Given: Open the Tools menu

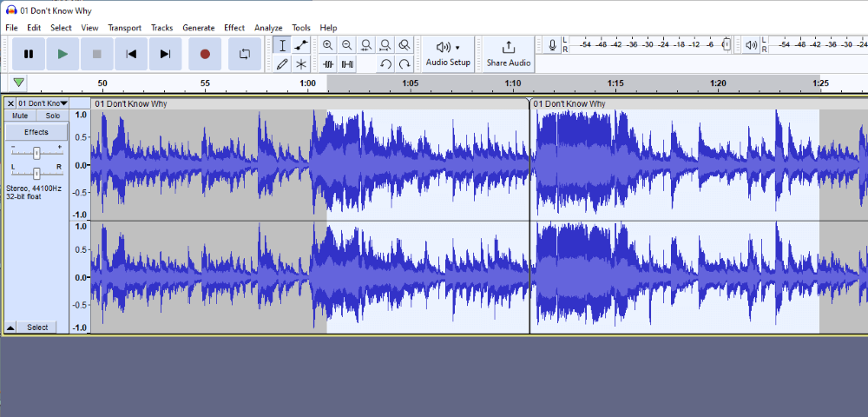Looking at the screenshot, I should (301, 28).
